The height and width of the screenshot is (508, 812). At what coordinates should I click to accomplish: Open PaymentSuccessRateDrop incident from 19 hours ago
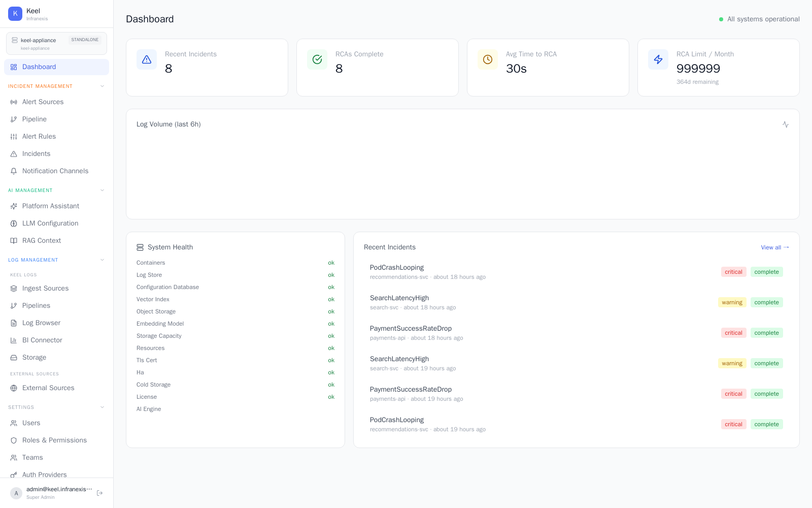tap(576, 394)
